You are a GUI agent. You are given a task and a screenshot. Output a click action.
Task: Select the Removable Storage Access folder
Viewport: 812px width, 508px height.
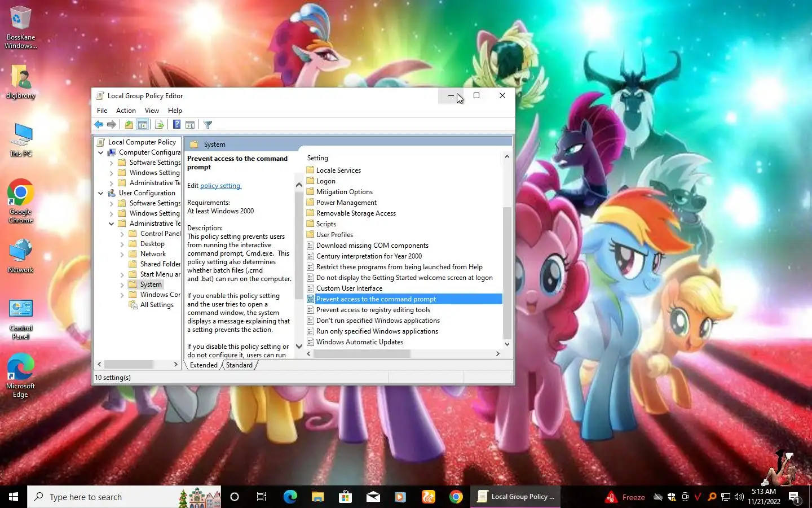pyautogui.click(x=356, y=213)
